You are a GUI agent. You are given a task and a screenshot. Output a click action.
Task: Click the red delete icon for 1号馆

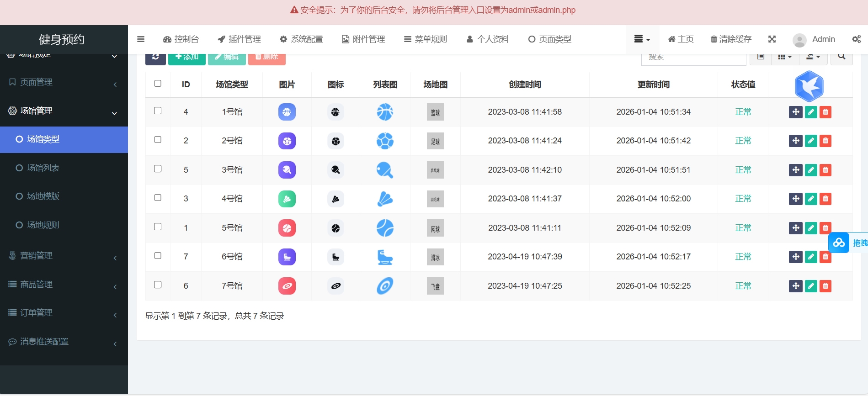point(825,112)
